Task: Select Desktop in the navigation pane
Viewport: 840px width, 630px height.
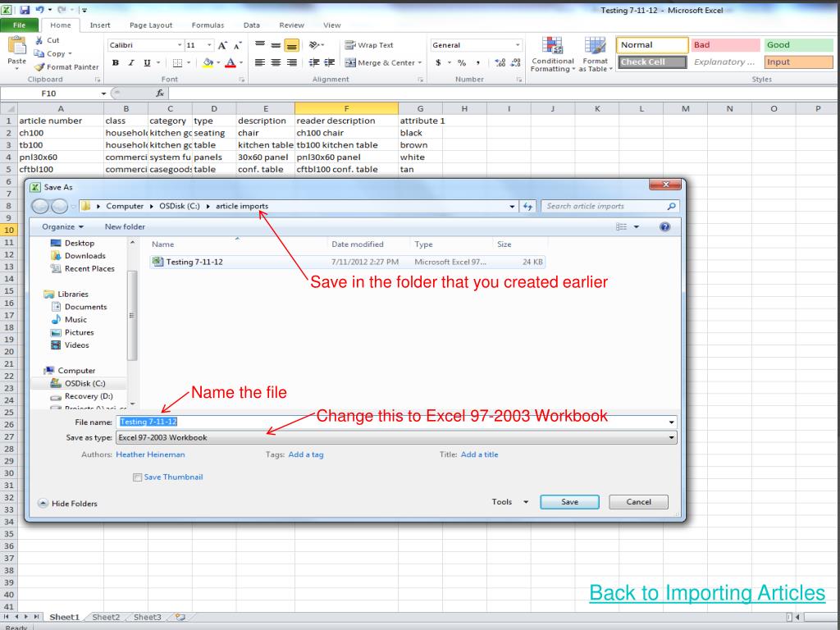Action: coord(80,243)
